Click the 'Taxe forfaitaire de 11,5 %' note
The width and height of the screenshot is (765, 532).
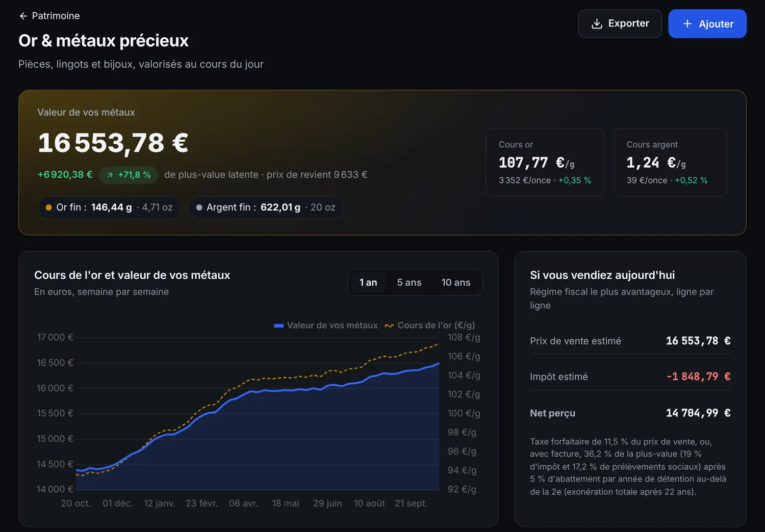(628, 467)
